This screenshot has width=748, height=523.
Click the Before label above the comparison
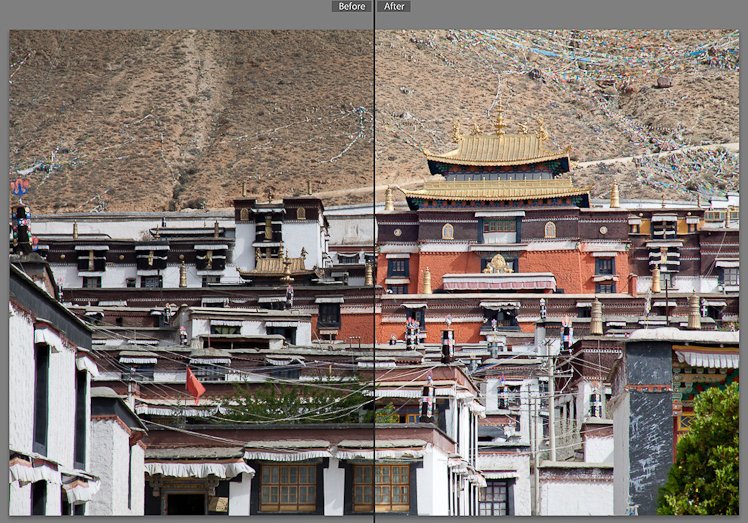point(352,6)
